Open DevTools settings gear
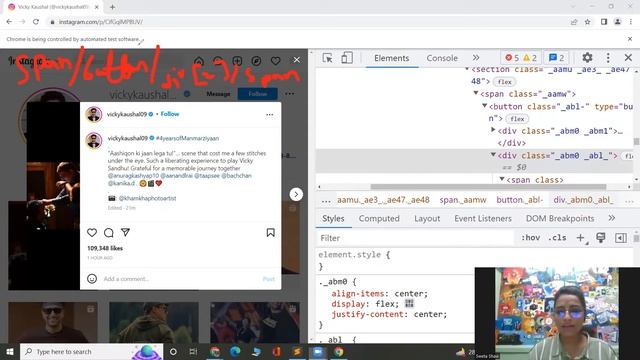The height and width of the screenshot is (360, 640). pos(587,58)
